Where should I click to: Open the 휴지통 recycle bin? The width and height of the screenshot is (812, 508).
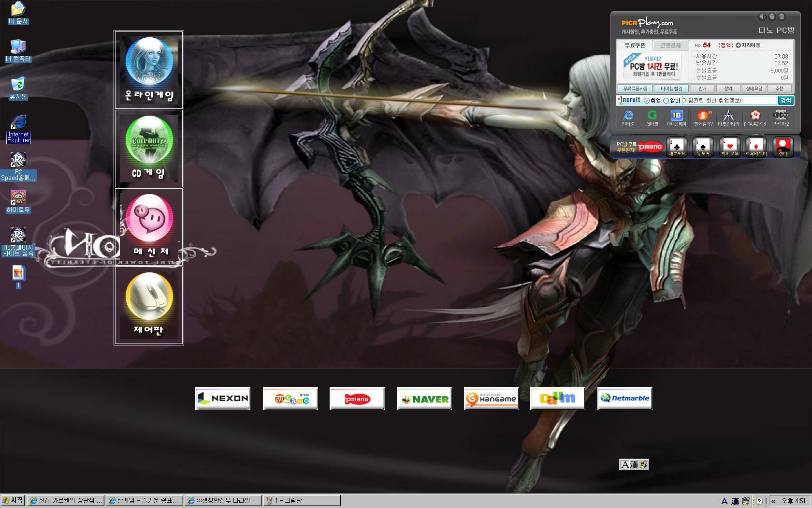[18, 89]
